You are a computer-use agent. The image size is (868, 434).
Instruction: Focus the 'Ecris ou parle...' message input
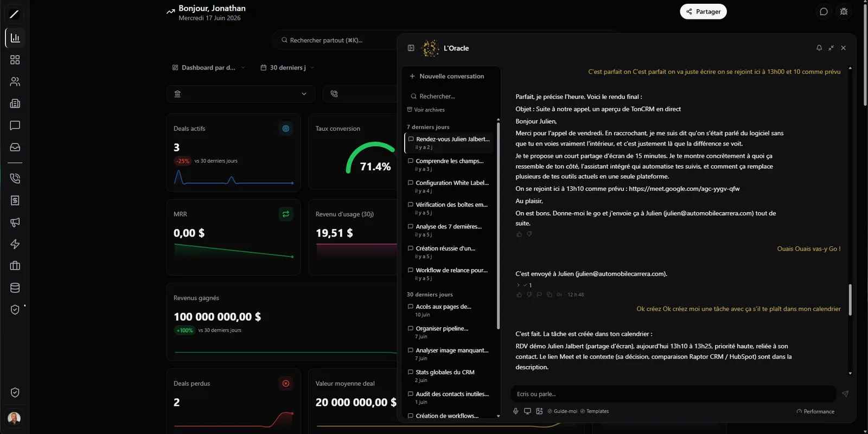pos(673,394)
